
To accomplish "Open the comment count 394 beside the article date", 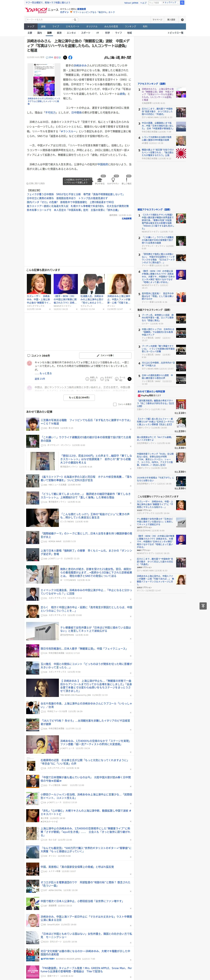I will [x=50, y=57].
